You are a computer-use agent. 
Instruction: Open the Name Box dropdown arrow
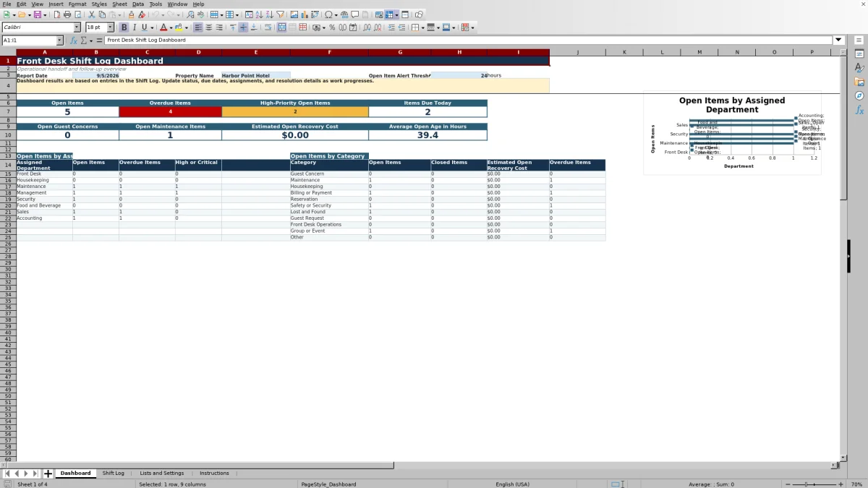coord(59,40)
